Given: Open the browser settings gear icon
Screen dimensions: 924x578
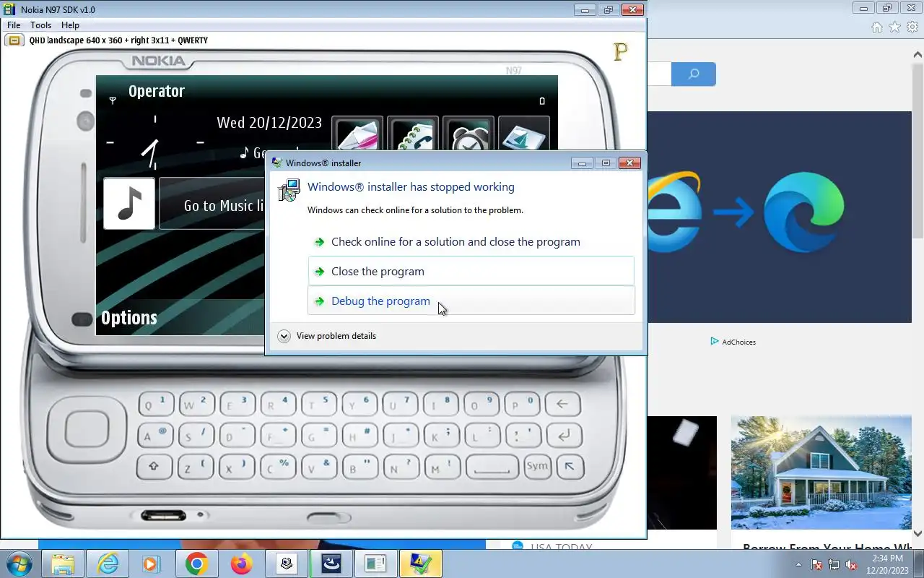Looking at the screenshot, I should click(912, 27).
